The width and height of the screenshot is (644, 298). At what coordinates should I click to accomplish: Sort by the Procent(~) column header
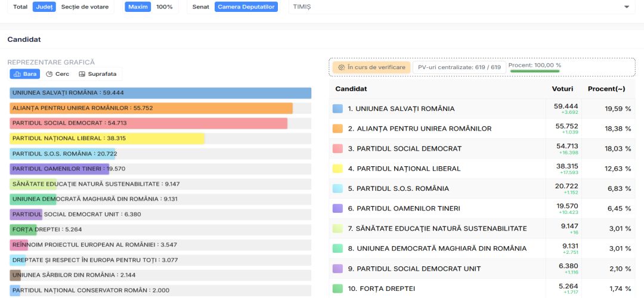tap(606, 89)
